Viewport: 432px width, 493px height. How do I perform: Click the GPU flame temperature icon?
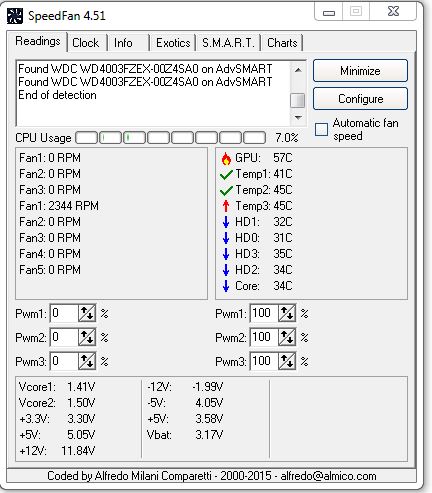226,159
